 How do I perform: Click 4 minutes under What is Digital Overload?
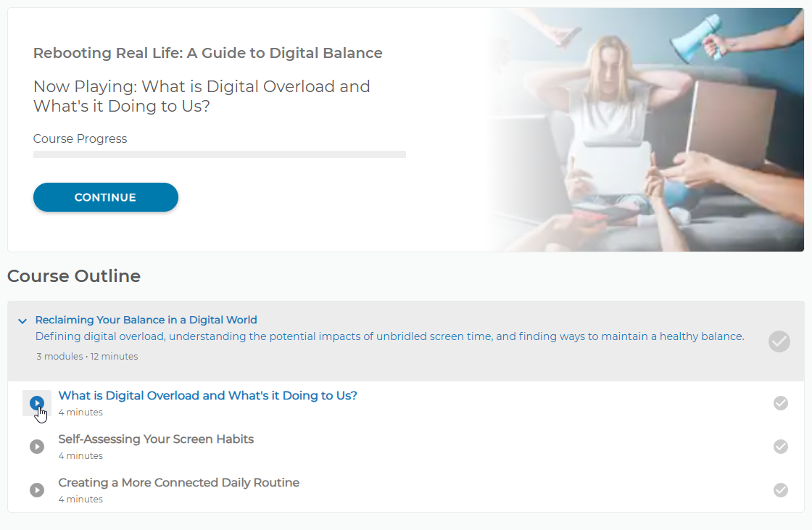pyautogui.click(x=80, y=412)
